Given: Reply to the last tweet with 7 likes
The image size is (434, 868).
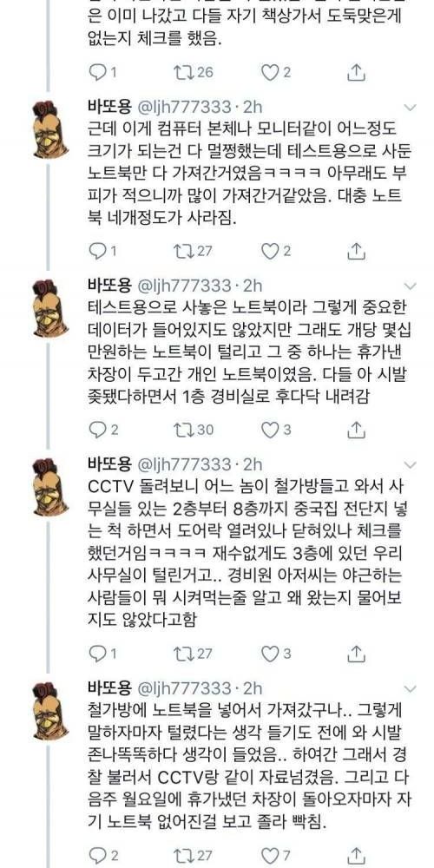Looking at the screenshot, I should pos(102,855).
